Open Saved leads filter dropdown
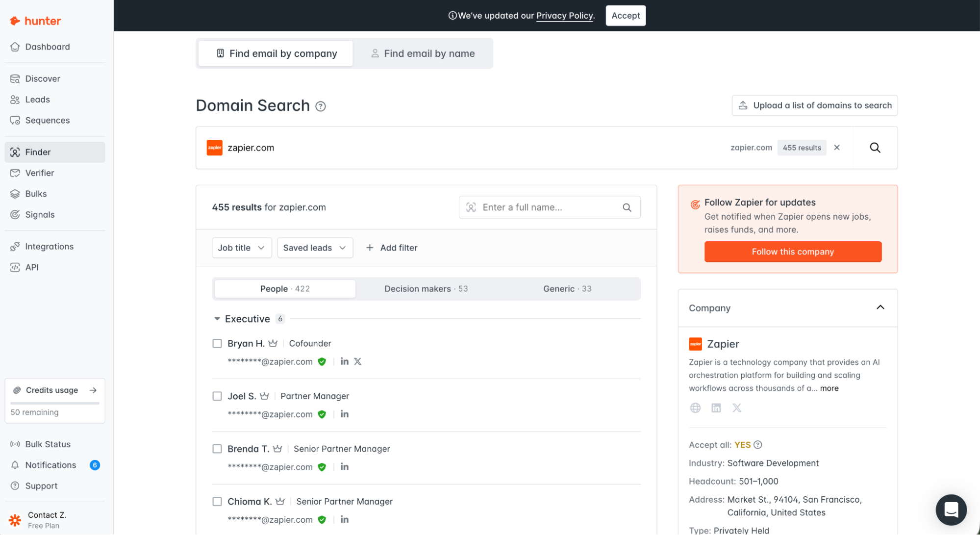 [315, 248]
